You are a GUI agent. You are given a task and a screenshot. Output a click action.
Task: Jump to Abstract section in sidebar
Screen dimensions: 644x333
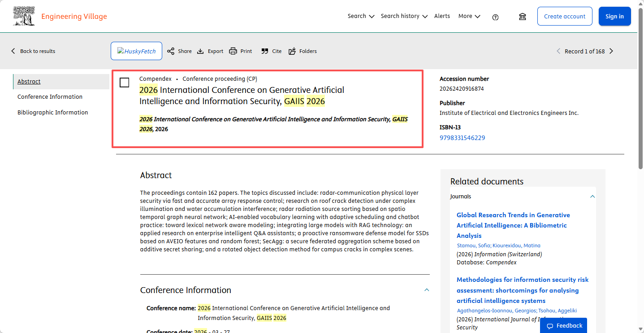coord(29,81)
